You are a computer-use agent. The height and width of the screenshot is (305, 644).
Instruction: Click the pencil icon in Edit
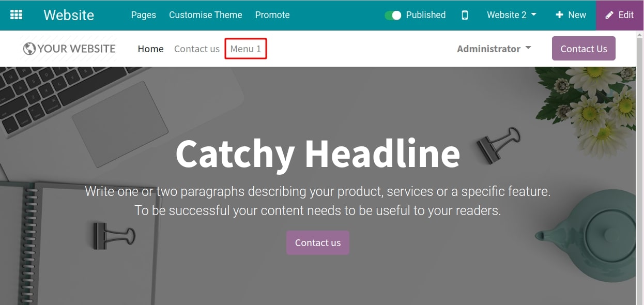tap(610, 15)
